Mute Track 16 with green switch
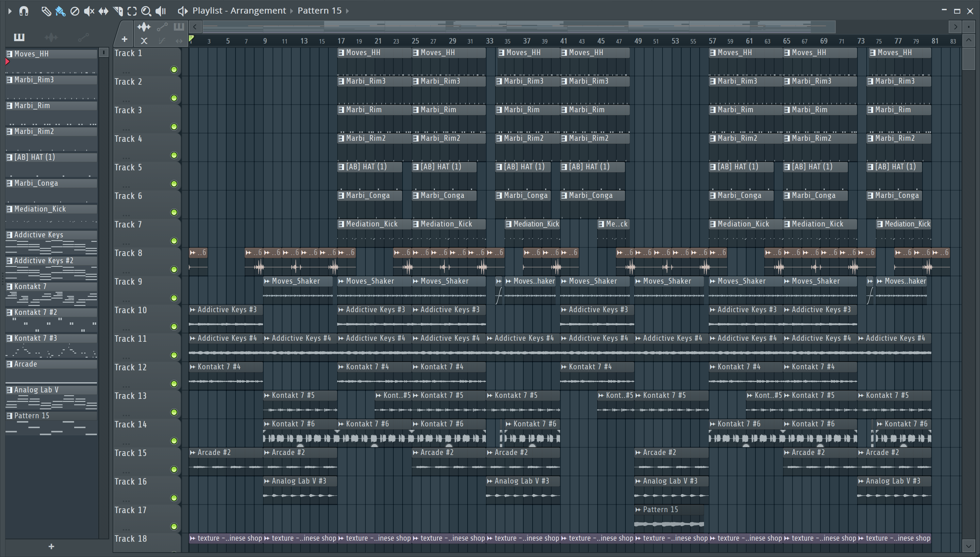 (174, 498)
